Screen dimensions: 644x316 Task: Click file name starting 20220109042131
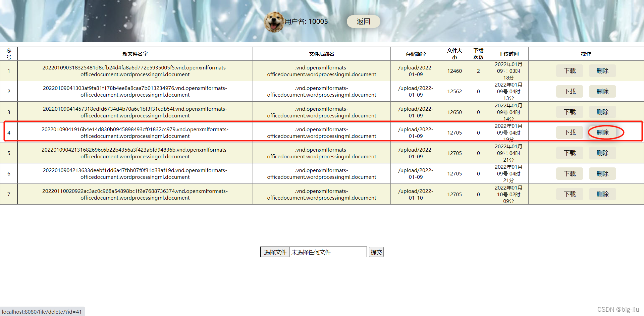135,153
